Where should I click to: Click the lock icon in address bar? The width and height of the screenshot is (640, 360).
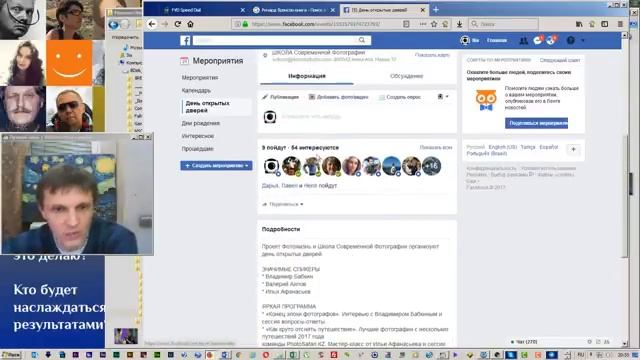click(245, 24)
